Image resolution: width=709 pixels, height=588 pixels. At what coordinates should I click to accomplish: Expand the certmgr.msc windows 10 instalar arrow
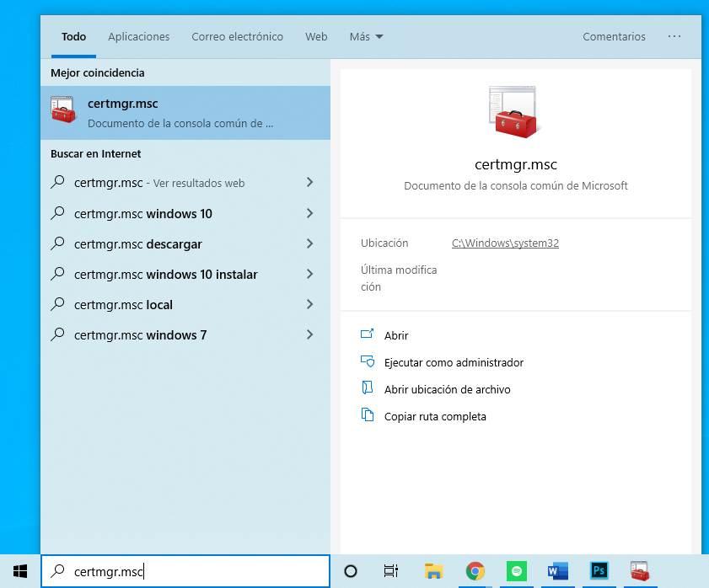[309, 274]
